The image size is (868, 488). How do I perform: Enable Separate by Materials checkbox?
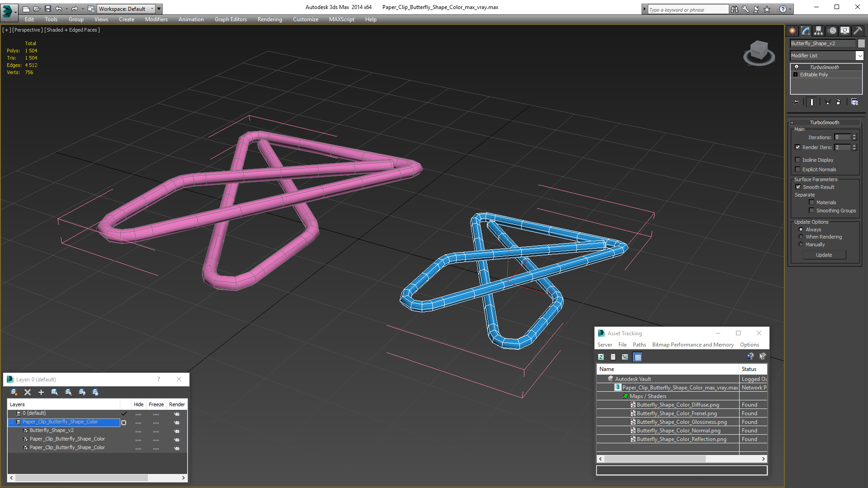click(x=811, y=202)
